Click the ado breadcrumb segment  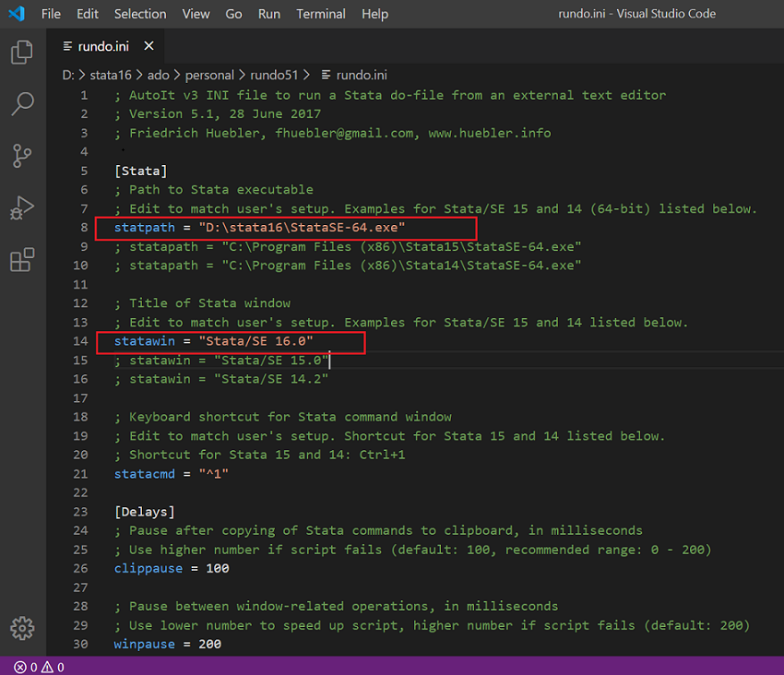click(158, 75)
